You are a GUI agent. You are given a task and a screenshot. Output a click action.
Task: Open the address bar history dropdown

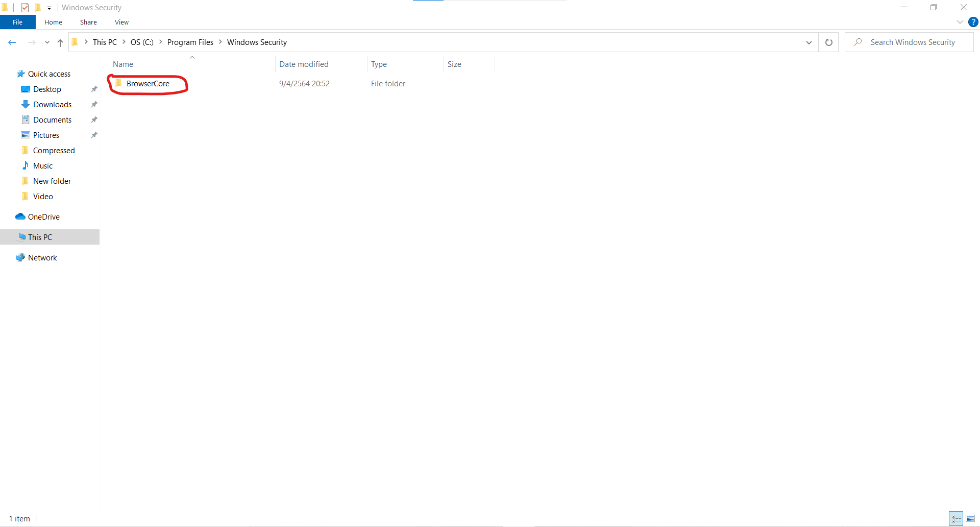[x=809, y=42]
